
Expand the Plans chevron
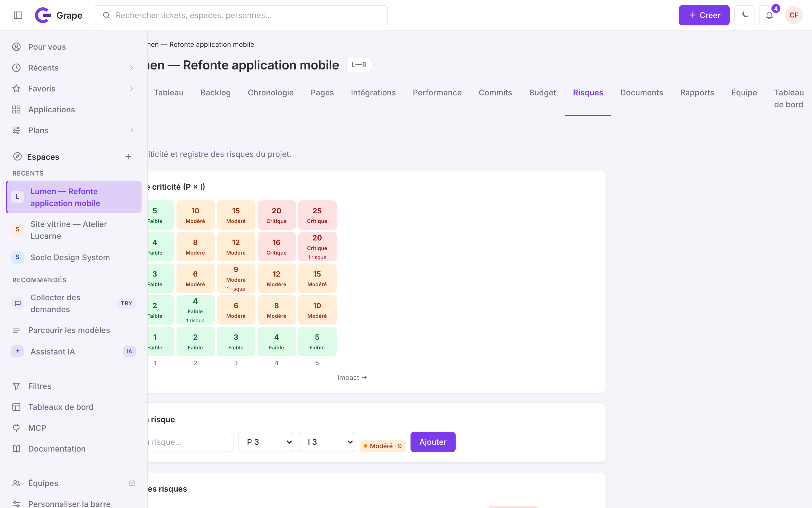click(x=132, y=130)
